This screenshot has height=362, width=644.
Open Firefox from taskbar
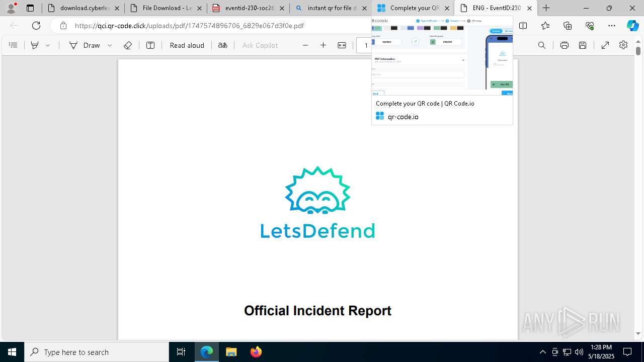[x=256, y=352]
